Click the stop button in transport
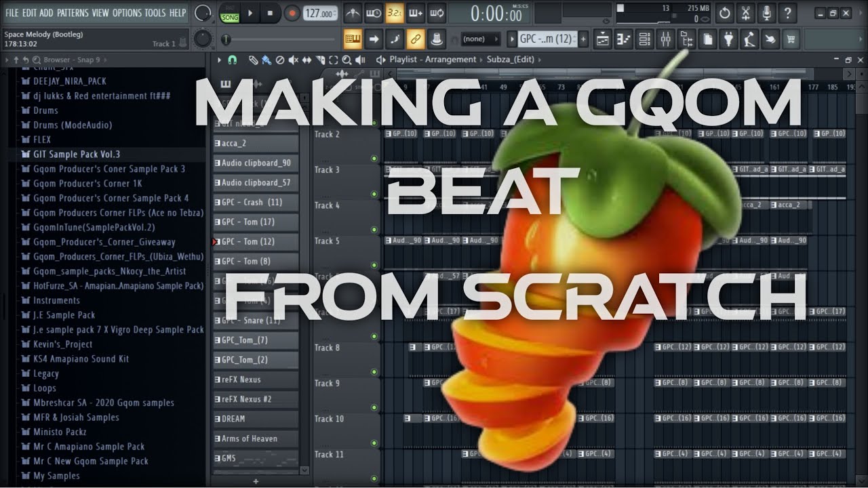Screen dimensions: 868x488 click(270, 13)
